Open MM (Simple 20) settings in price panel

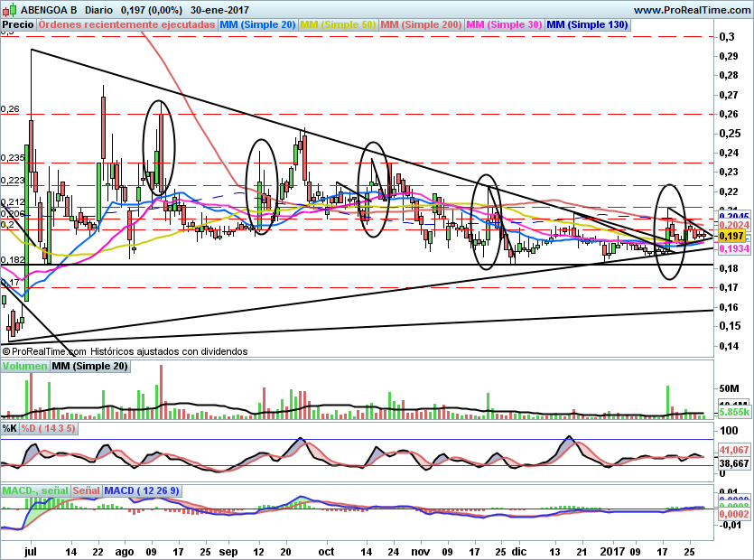257,24
